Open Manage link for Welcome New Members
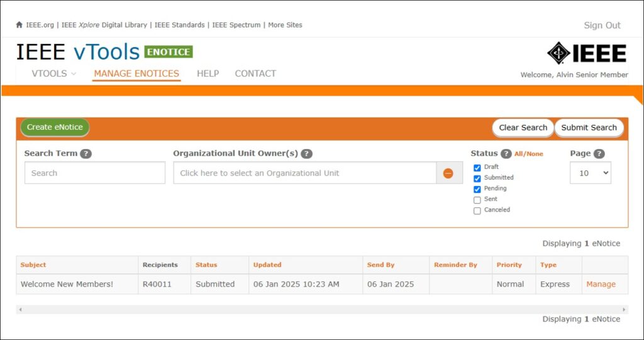Viewport: 644px width, 340px height. click(601, 284)
